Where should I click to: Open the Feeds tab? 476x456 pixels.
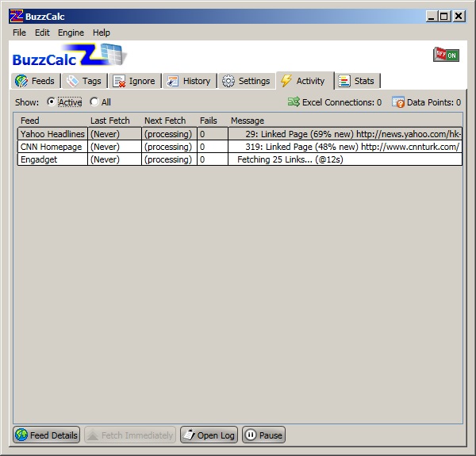35,81
